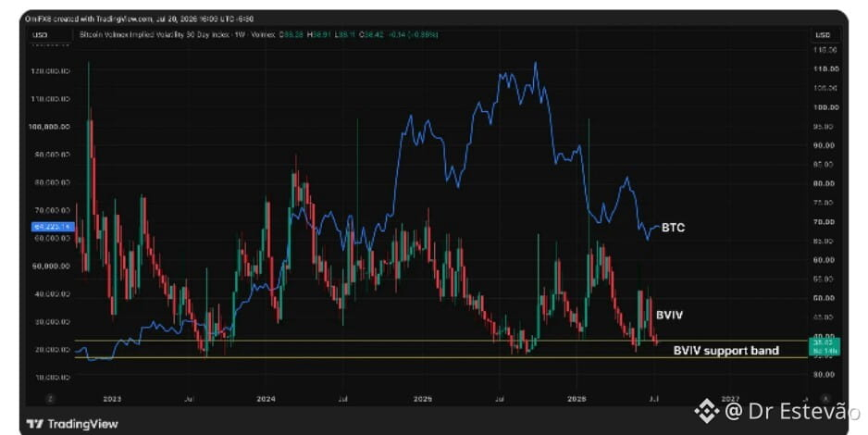
Task: Click the circular A icon near the price axis
Action: coord(825,399)
